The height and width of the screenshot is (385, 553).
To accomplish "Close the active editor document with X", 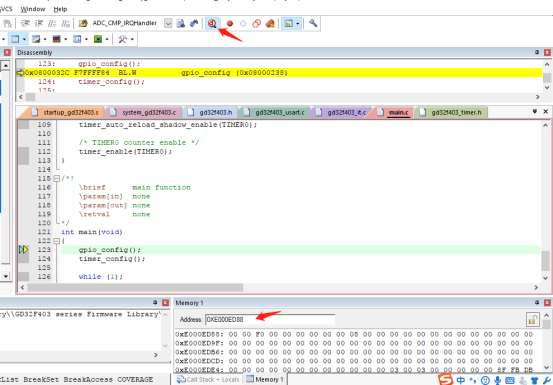I will [546, 111].
